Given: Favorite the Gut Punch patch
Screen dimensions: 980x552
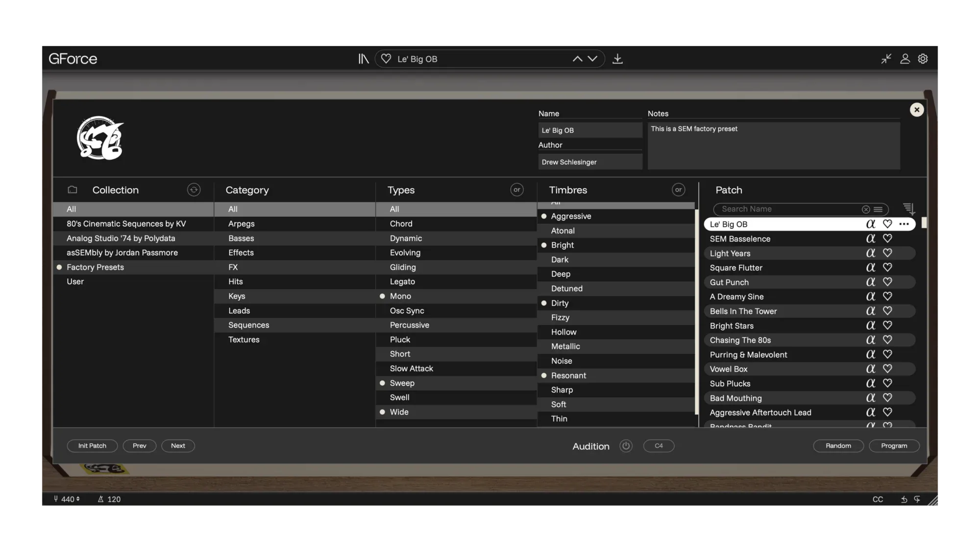Looking at the screenshot, I should [x=887, y=282].
